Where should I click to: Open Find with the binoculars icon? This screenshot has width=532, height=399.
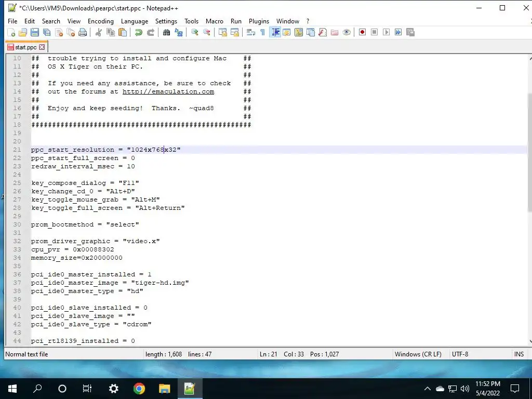point(166,33)
